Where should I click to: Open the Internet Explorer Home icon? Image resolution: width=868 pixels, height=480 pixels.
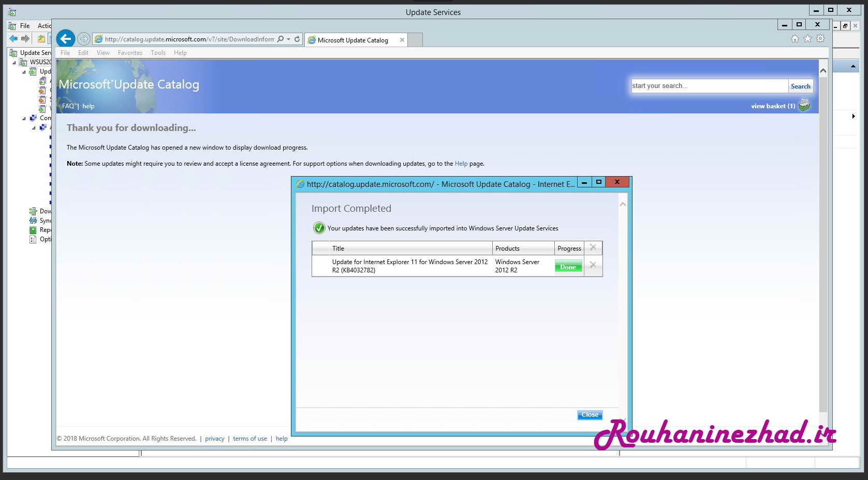(x=795, y=39)
